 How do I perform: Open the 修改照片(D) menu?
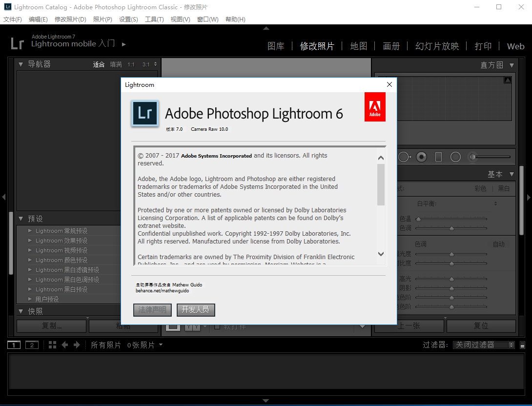(x=70, y=20)
